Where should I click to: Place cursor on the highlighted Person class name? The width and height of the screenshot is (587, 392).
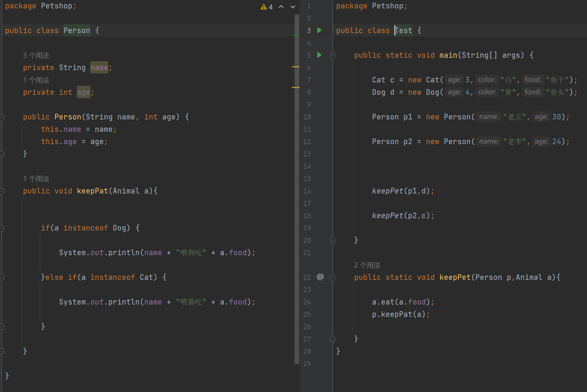coord(77,31)
